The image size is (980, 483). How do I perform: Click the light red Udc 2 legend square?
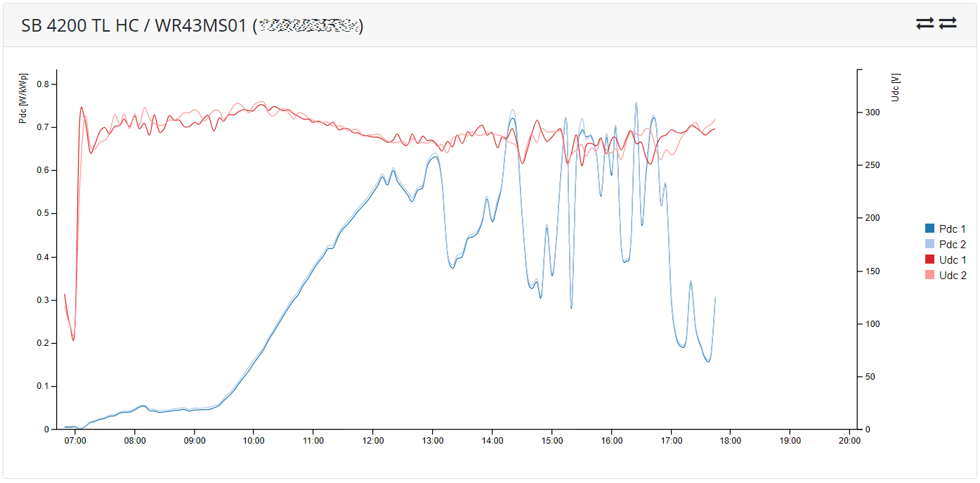pos(929,275)
